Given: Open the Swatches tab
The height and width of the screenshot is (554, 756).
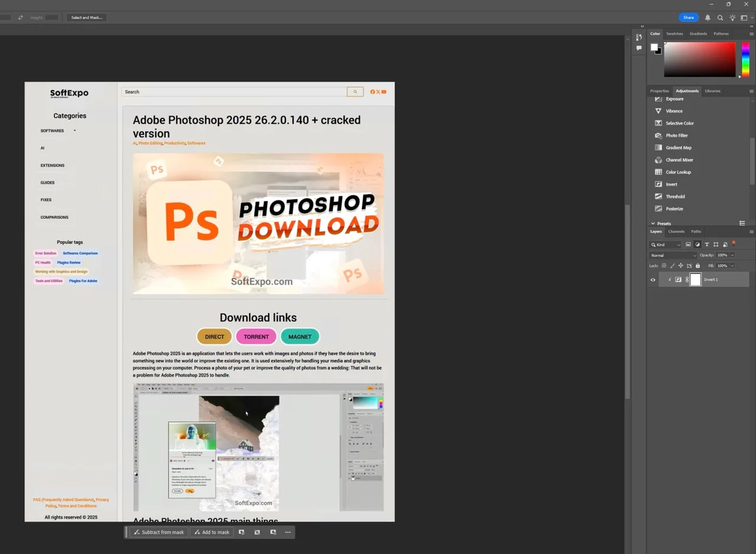Looking at the screenshot, I should (x=674, y=34).
